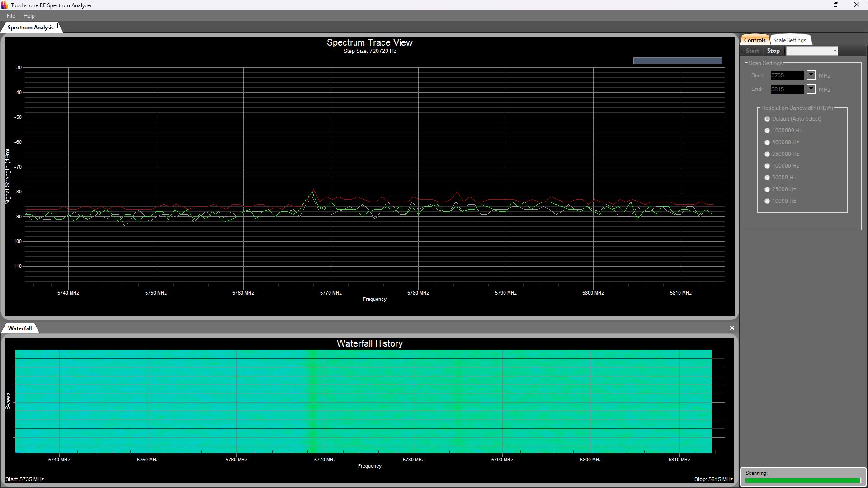Pick the 10000 Hz RBW radio button
This screenshot has height=488, width=868.
point(767,201)
